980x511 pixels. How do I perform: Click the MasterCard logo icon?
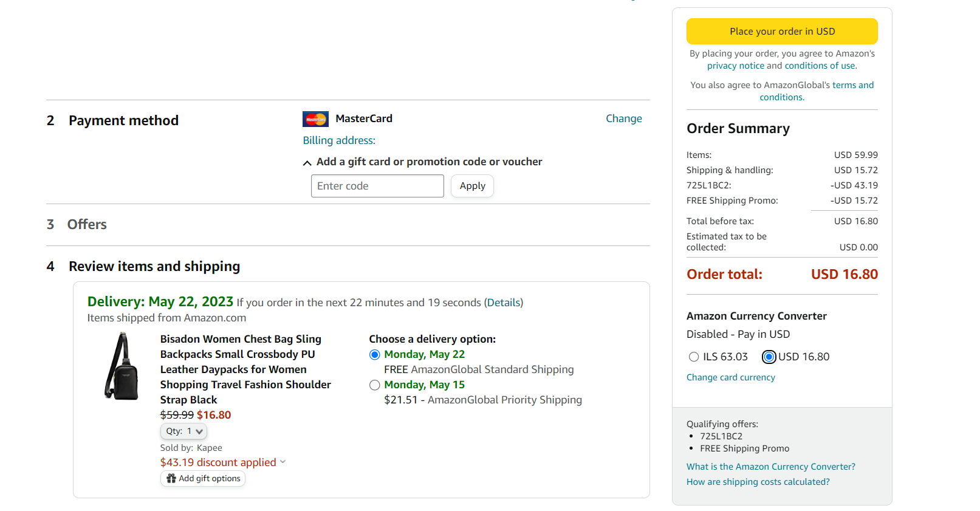click(x=315, y=119)
